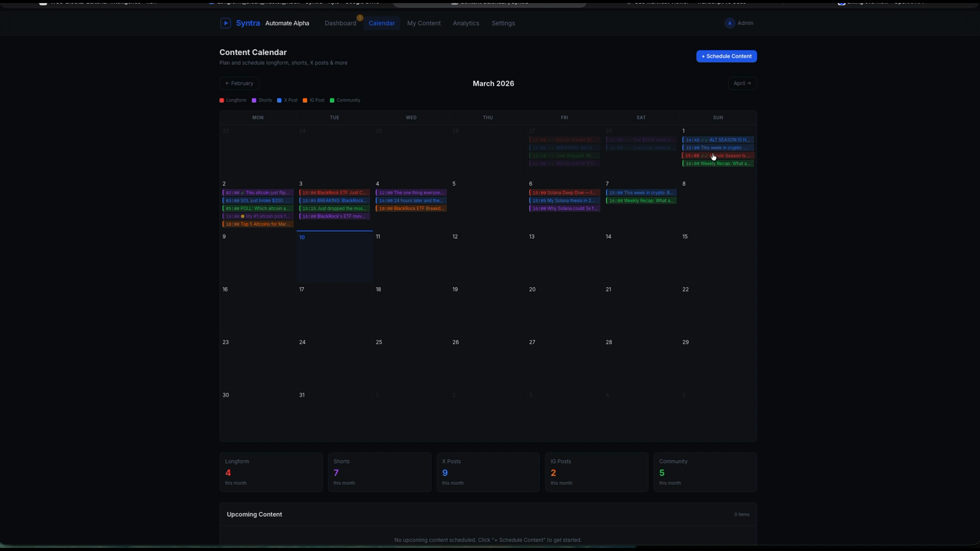
Task: Click the Syntra play logo icon
Action: 225,23
